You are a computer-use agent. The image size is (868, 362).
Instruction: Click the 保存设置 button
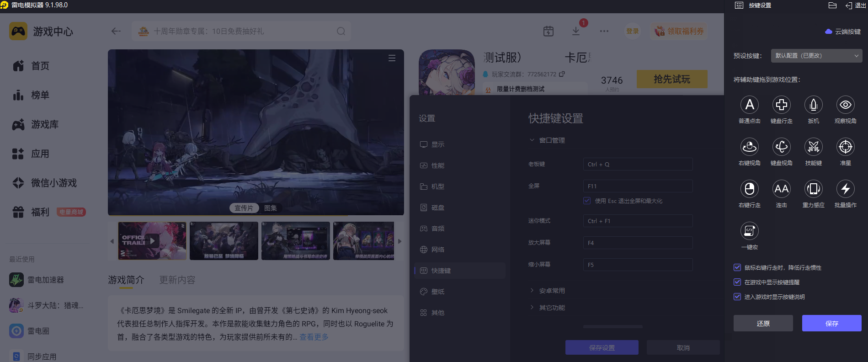tap(602, 347)
